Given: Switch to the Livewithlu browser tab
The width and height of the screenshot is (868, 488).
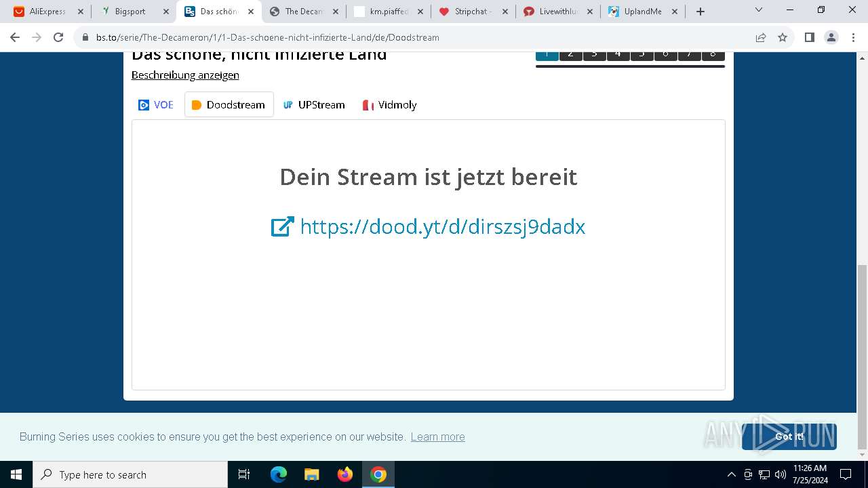Looking at the screenshot, I should tap(558, 12).
